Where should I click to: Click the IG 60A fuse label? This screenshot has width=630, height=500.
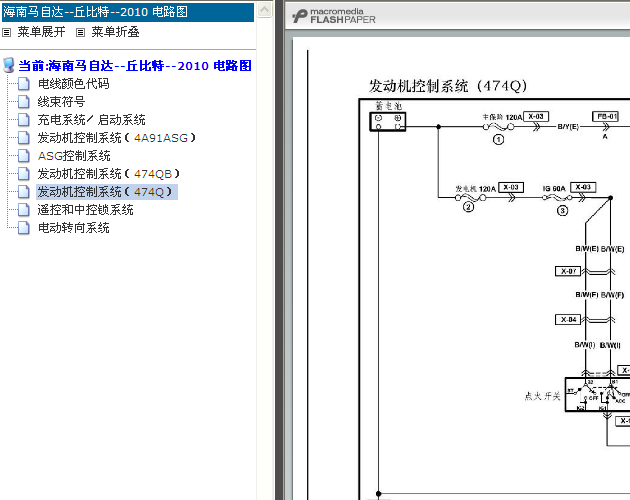click(x=554, y=189)
